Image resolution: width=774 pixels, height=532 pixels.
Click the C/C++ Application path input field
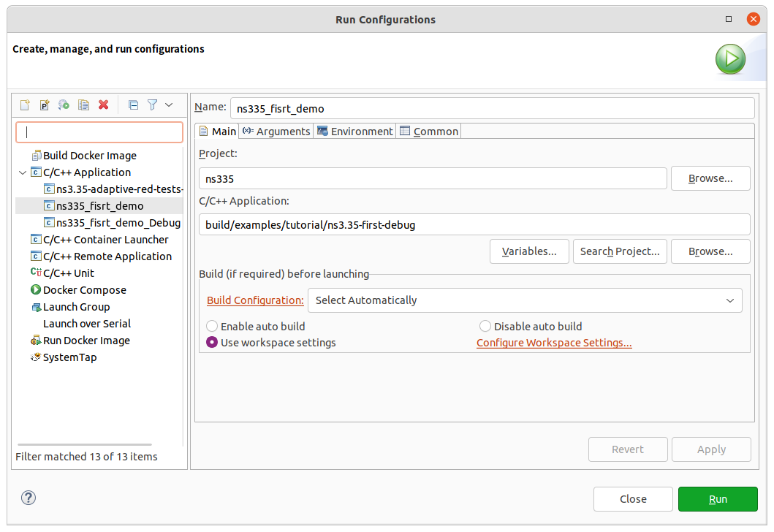tap(474, 225)
